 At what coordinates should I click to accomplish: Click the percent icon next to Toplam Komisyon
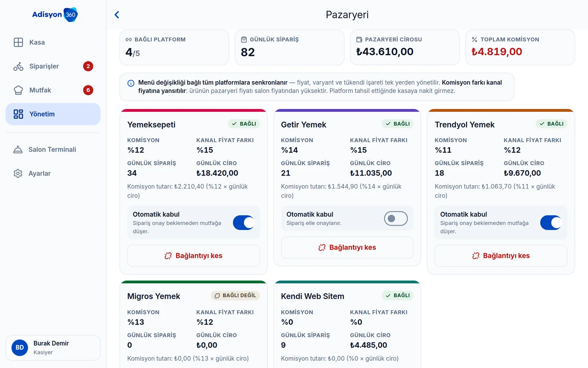point(474,39)
